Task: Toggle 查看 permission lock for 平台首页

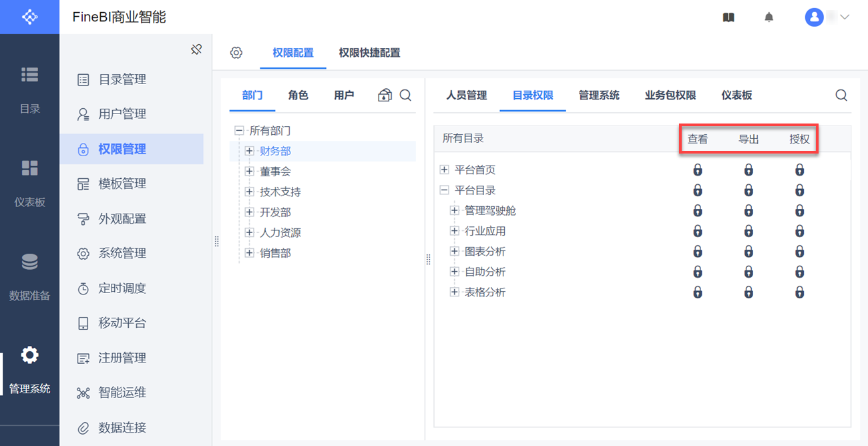Action: click(698, 170)
